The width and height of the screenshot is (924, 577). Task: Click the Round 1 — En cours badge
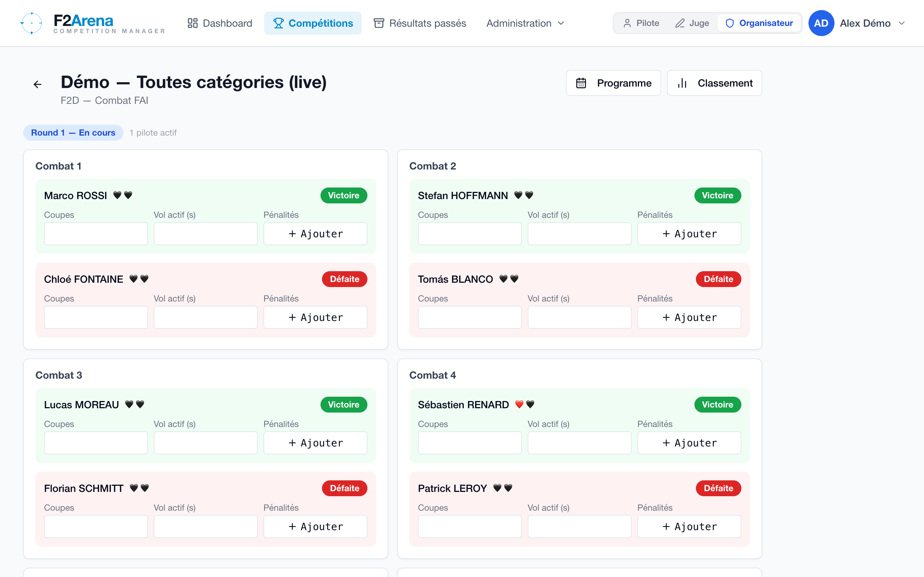73,132
